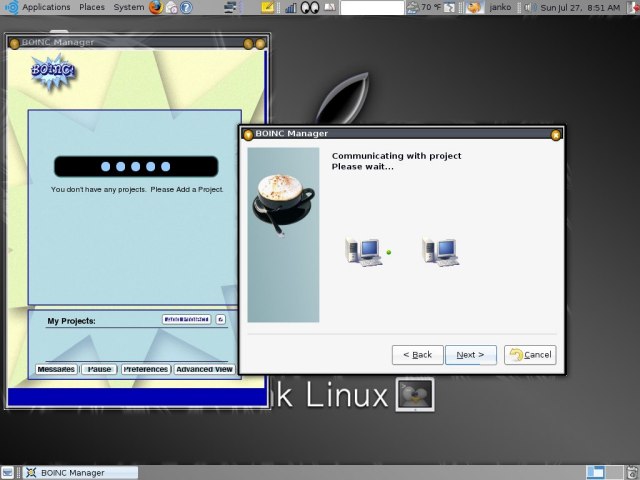Viewport: 640px width, 480px height.
Task: Click the orange fish applet
Action: coord(474,7)
